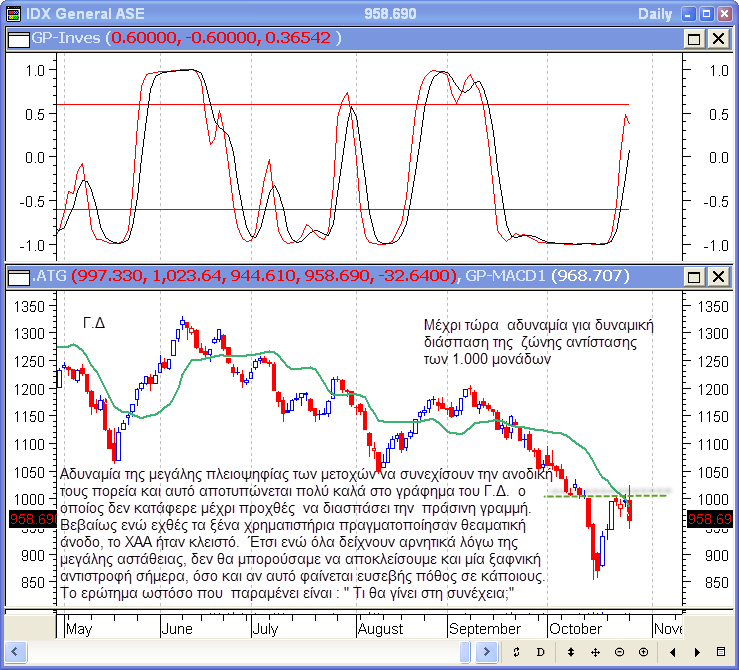Screen dimensions: 739x670
Task: Click the IDX General ASE window icon
Action: 12,14
